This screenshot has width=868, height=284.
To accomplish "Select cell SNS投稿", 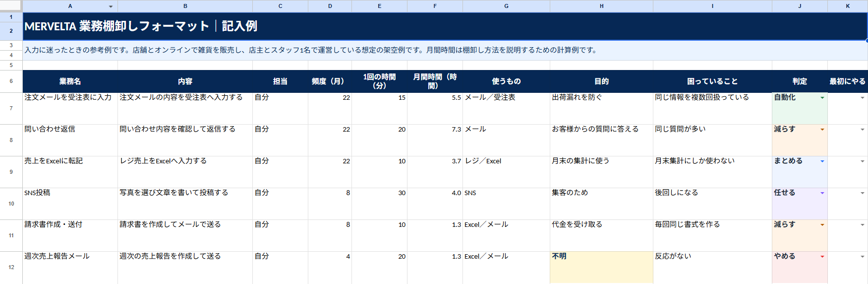I will [70, 204].
